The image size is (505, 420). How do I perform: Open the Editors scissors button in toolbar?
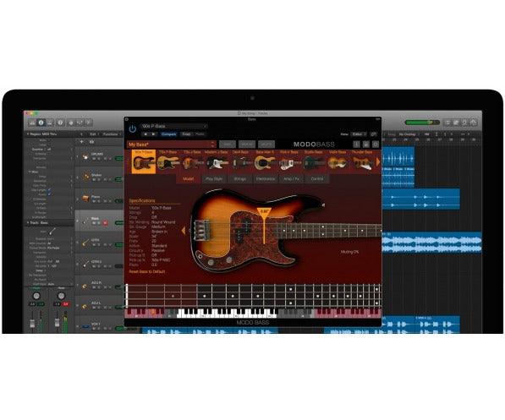pos(89,123)
